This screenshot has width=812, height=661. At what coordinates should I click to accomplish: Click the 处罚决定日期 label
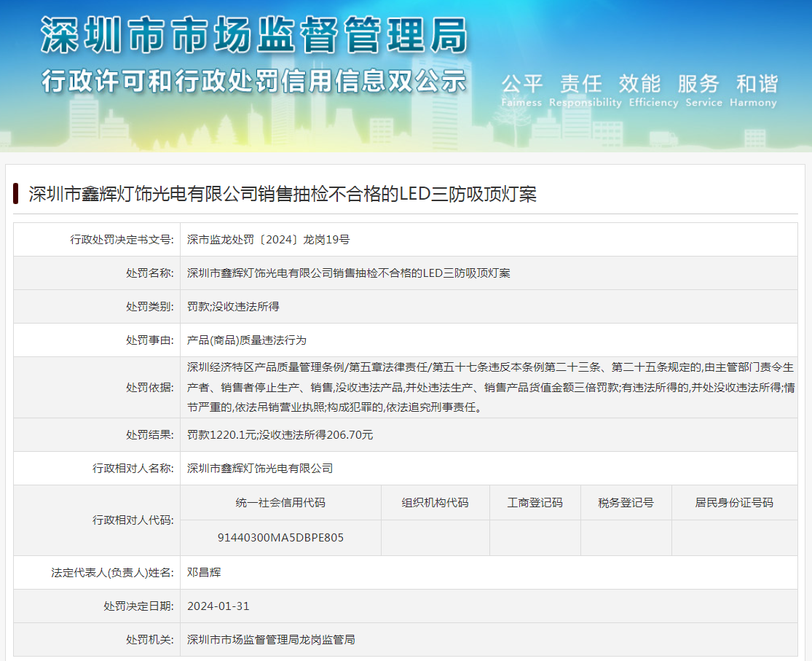pyautogui.click(x=138, y=606)
